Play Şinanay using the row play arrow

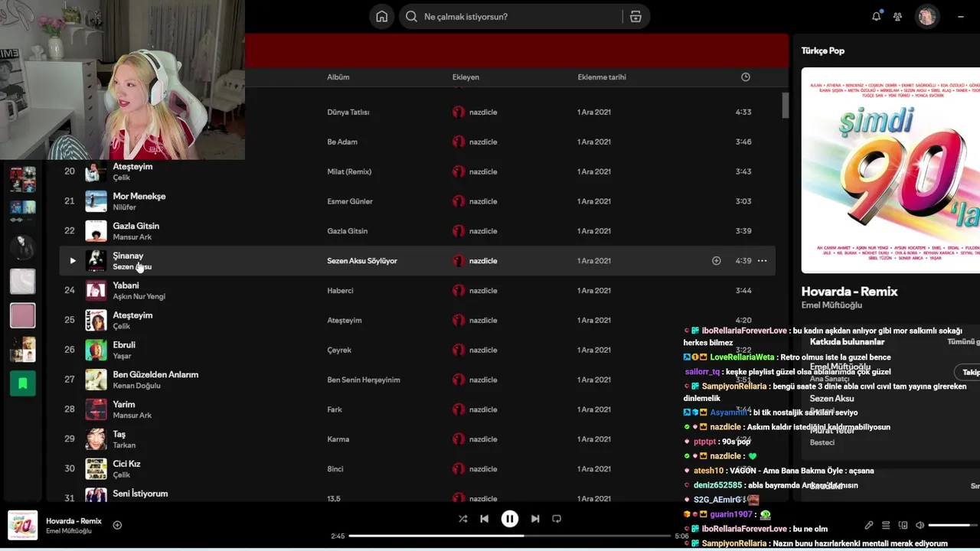73,261
